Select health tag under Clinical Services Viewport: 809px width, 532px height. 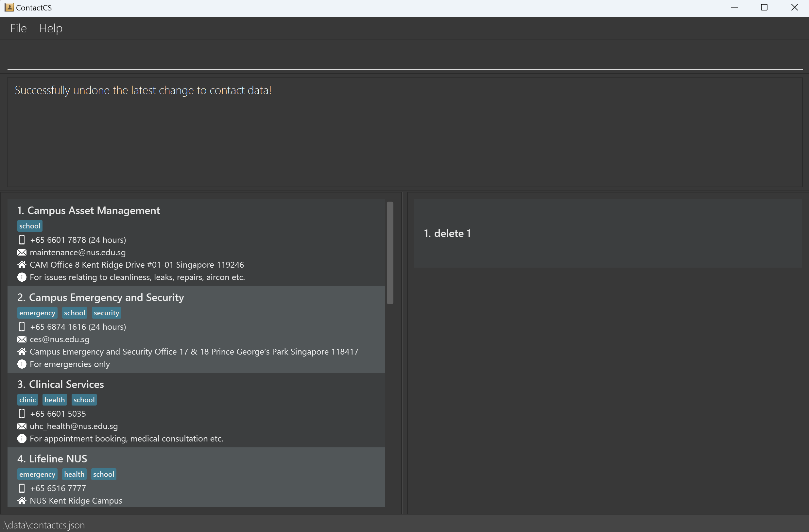55,400
